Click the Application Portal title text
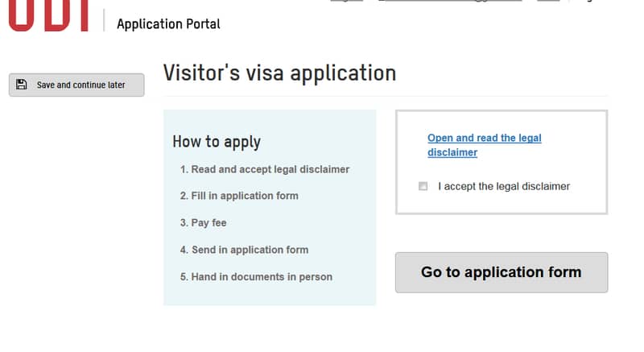 (x=168, y=24)
